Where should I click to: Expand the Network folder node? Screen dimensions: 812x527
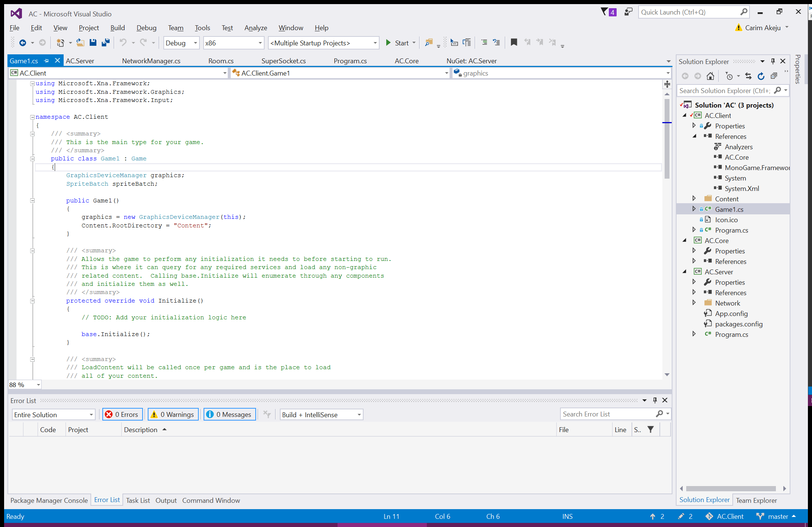click(694, 303)
